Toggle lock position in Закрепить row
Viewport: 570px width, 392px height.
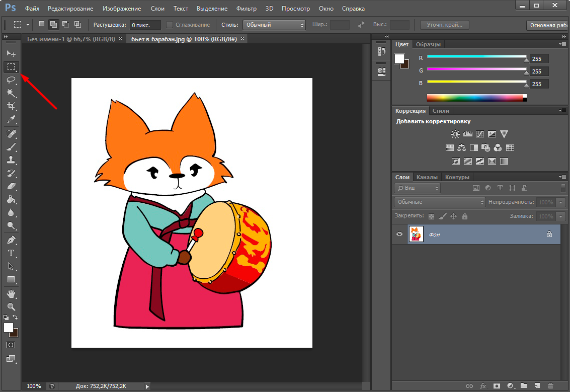pyautogui.click(x=454, y=216)
